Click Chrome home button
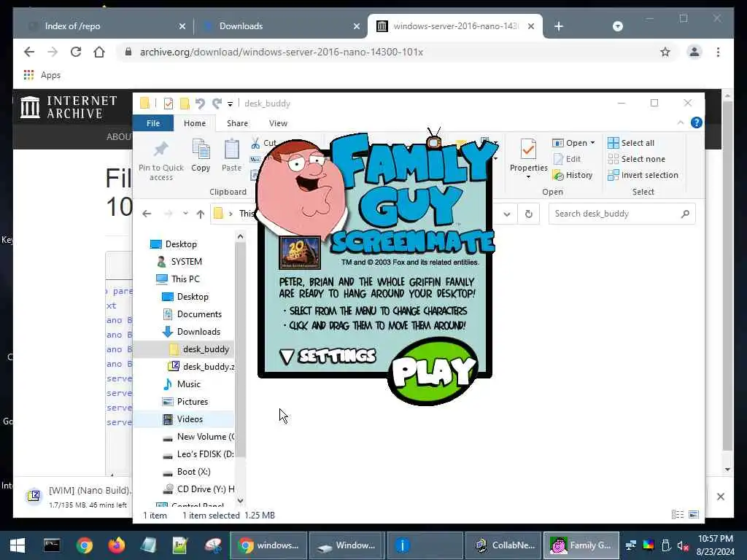The height and width of the screenshot is (560, 747). 99,52
